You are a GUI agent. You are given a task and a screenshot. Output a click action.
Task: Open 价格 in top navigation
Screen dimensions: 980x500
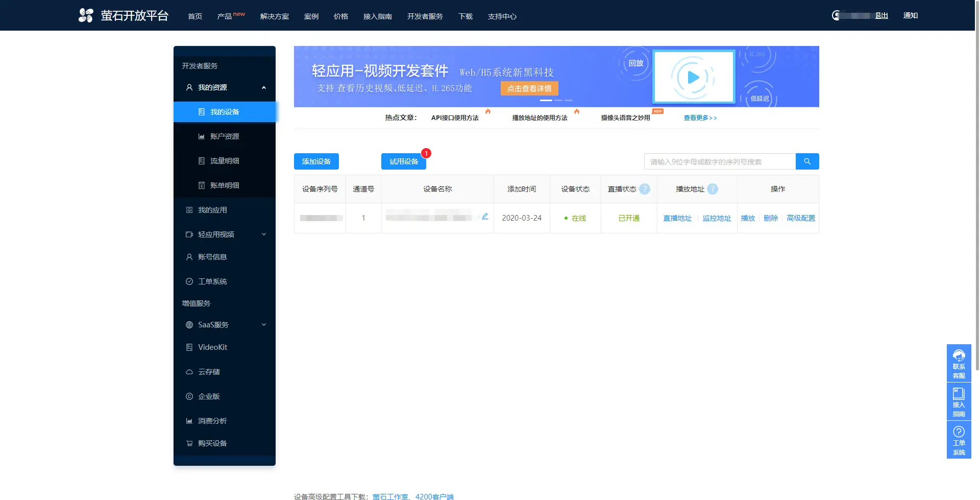pyautogui.click(x=341, y=16)
